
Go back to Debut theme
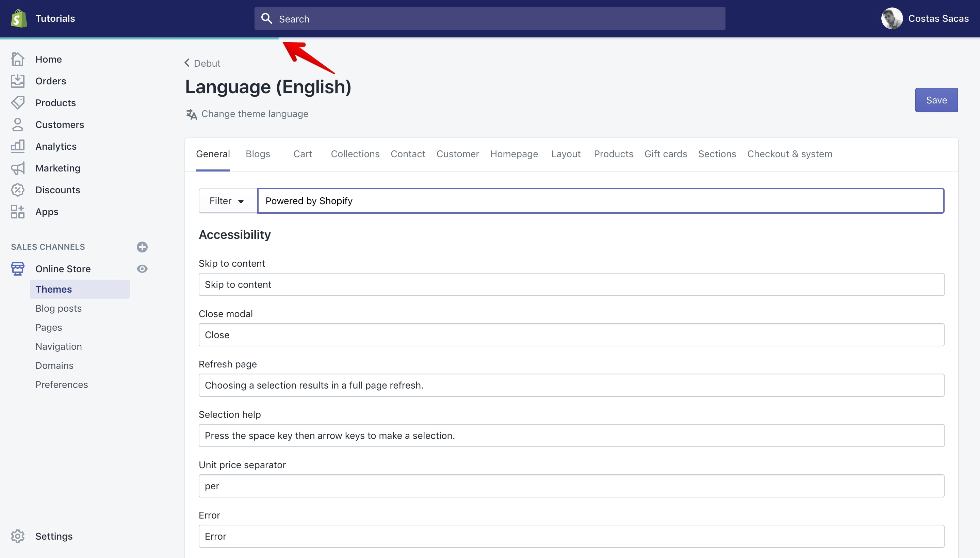(x=207, y=63)
